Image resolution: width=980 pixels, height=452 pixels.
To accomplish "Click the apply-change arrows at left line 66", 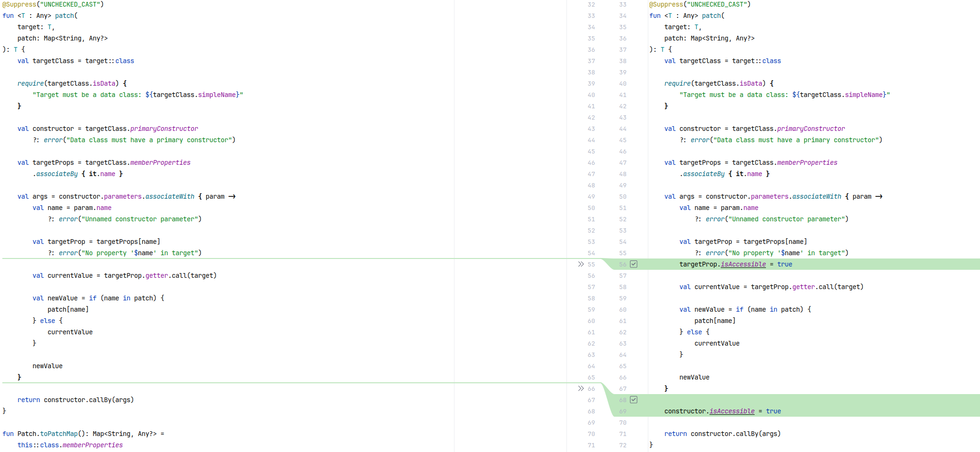I will coord(581,388).
